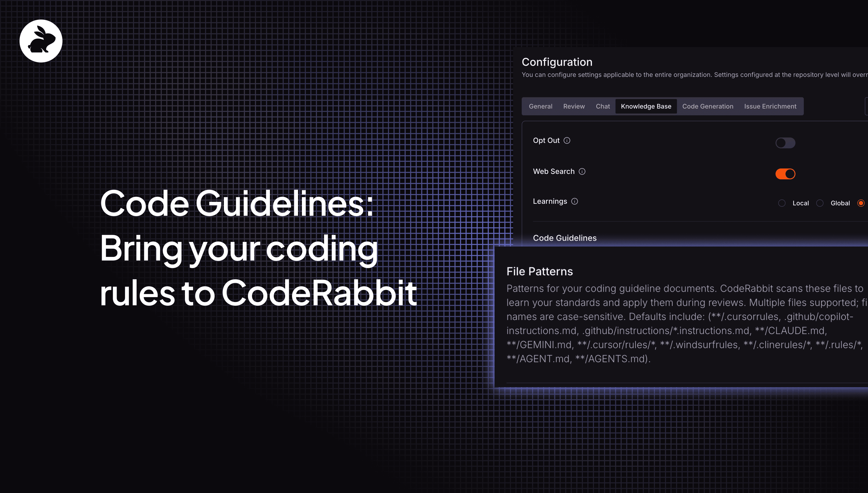Select the Local learnings radio button
The image size is (868, 493).
782,203
